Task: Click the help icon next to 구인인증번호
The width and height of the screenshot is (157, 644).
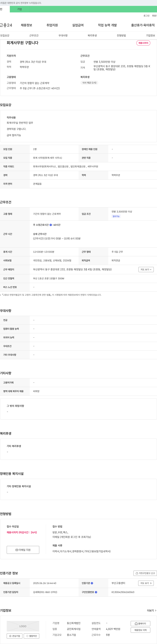Action: tap(96, 592)
